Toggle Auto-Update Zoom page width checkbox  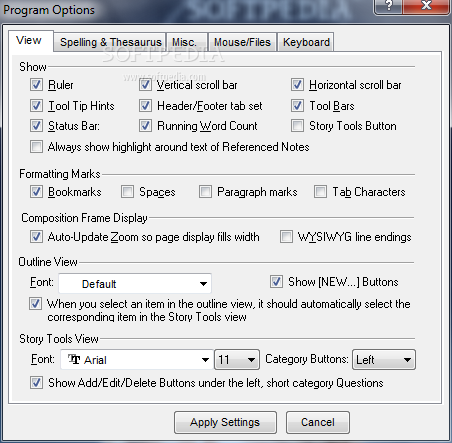point(36,237)
